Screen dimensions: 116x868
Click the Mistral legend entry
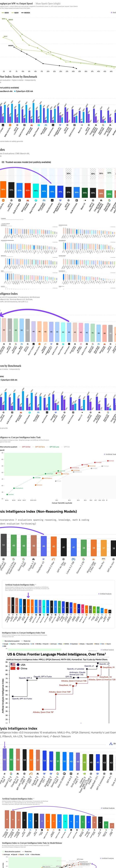[97, 644]
